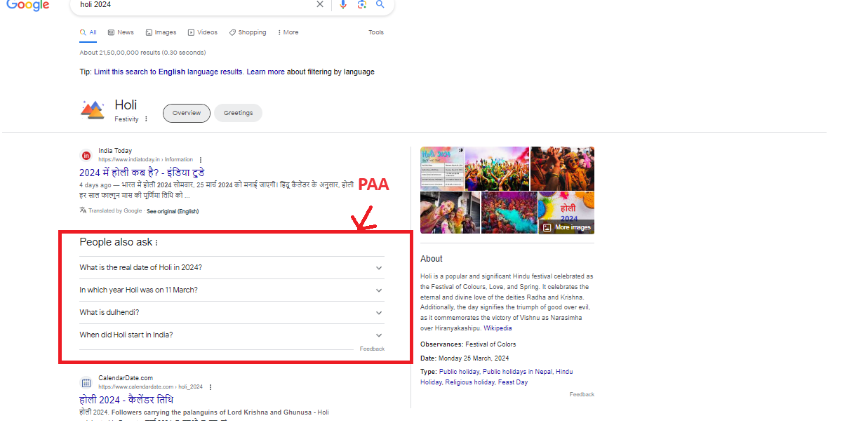The width and height of the screenshot is (868, 437).
Task: Click More images on the photo grid
Action: 566,227
